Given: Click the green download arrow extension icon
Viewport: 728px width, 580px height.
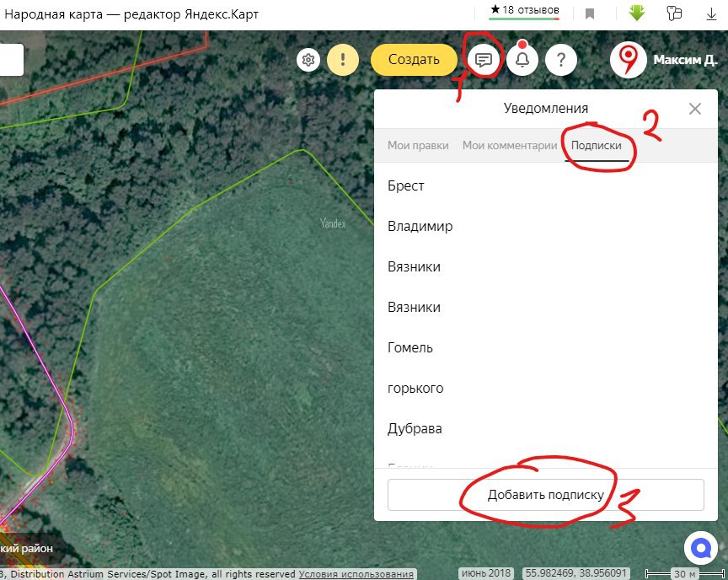Looking at the screenshot, I should (x=636, y=13).
